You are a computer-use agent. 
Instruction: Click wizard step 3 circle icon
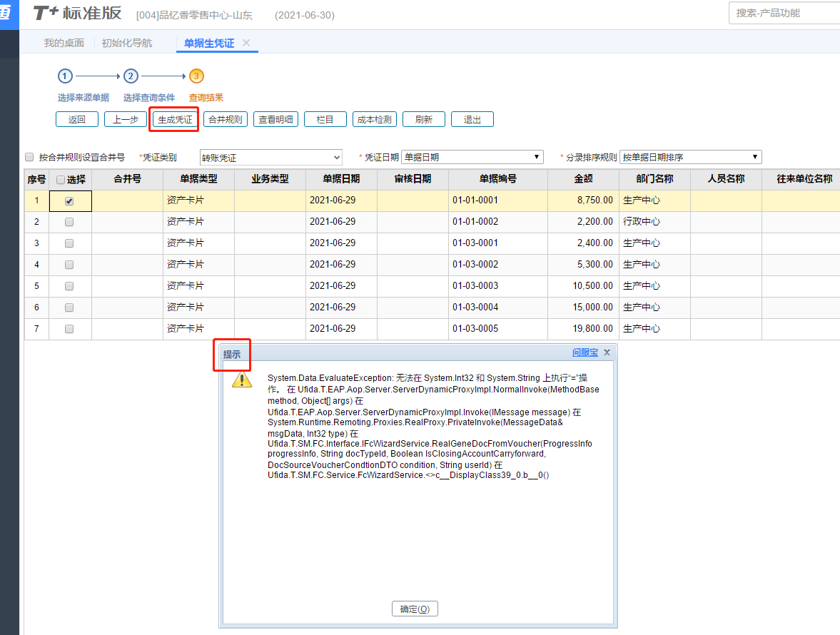coord(196,76)
